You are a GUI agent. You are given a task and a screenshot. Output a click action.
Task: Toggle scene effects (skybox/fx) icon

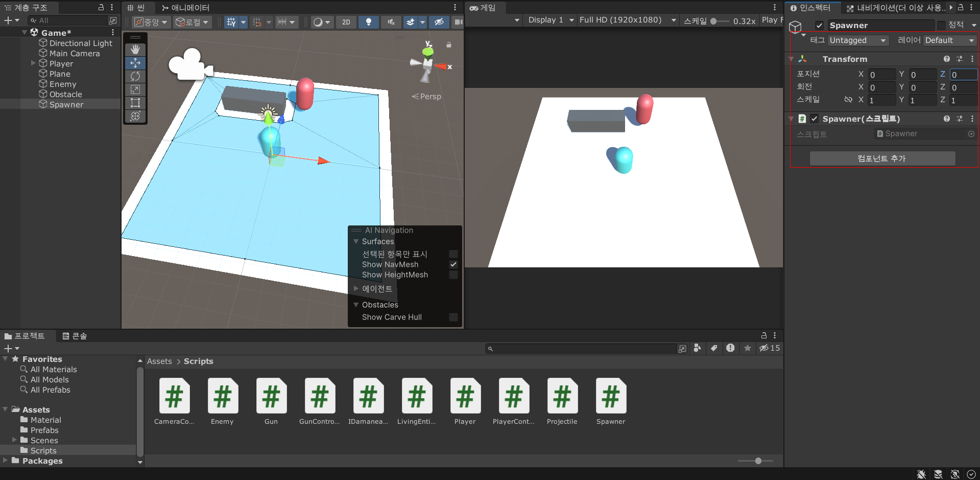[411, 22]
